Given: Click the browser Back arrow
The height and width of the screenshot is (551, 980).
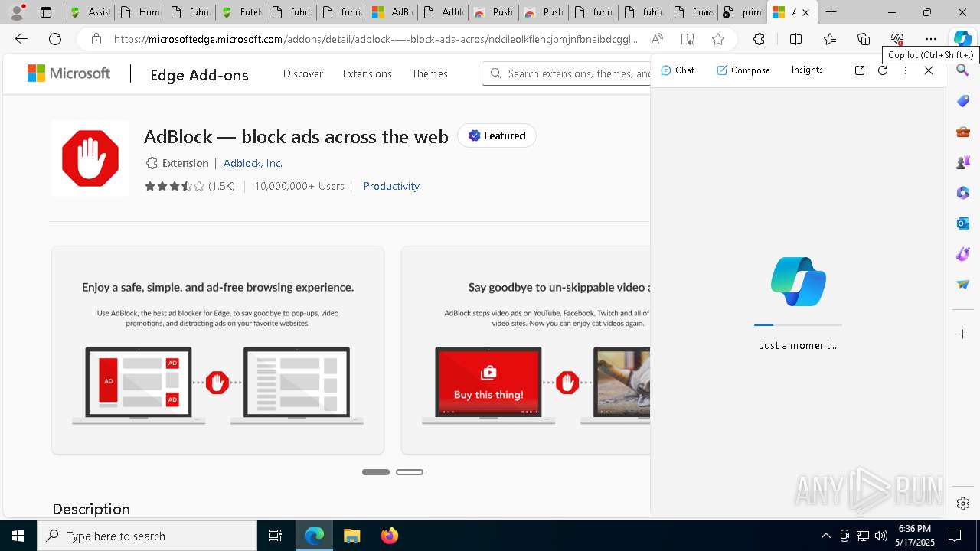Looking at the screenshot, I should coord(21,39).
